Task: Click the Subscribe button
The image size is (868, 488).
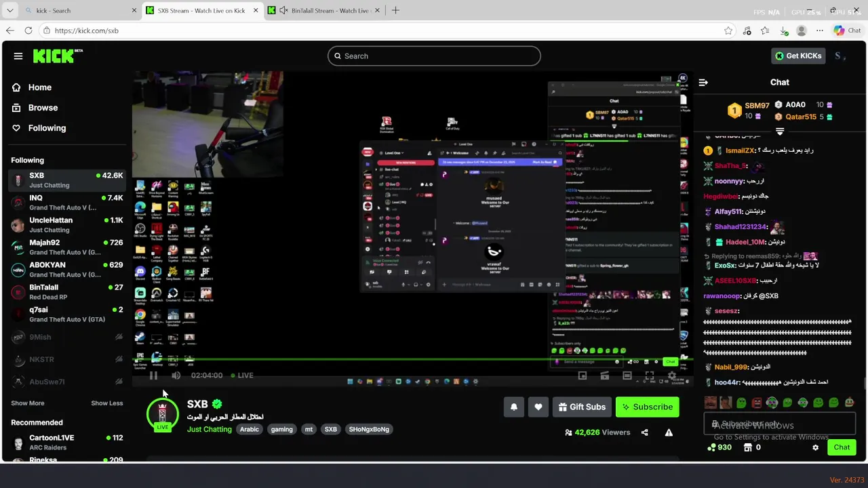Action: click(648, 407)
